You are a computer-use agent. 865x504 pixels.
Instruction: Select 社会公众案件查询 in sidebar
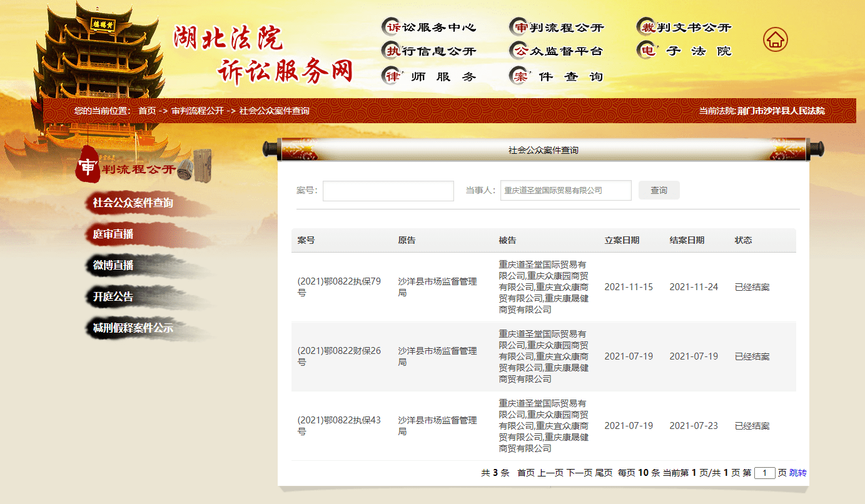pyautogui.click(x=133, y=203)
